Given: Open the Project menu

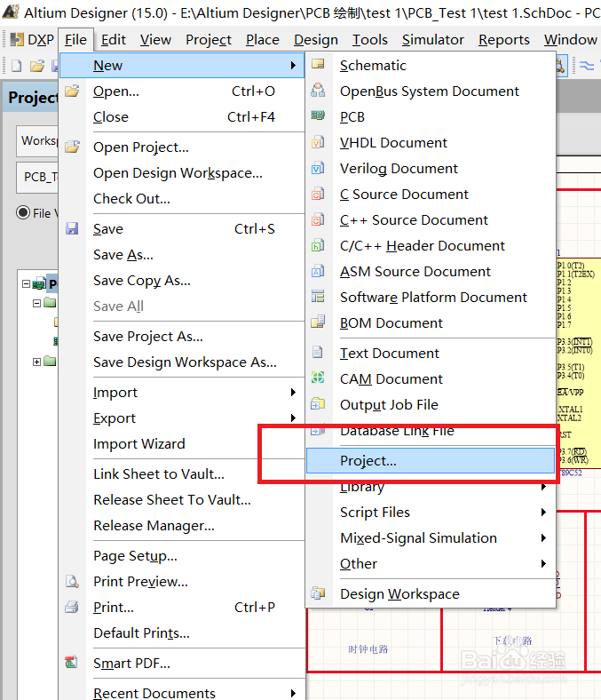Looking at the screenshot, I should pos(209,40).
